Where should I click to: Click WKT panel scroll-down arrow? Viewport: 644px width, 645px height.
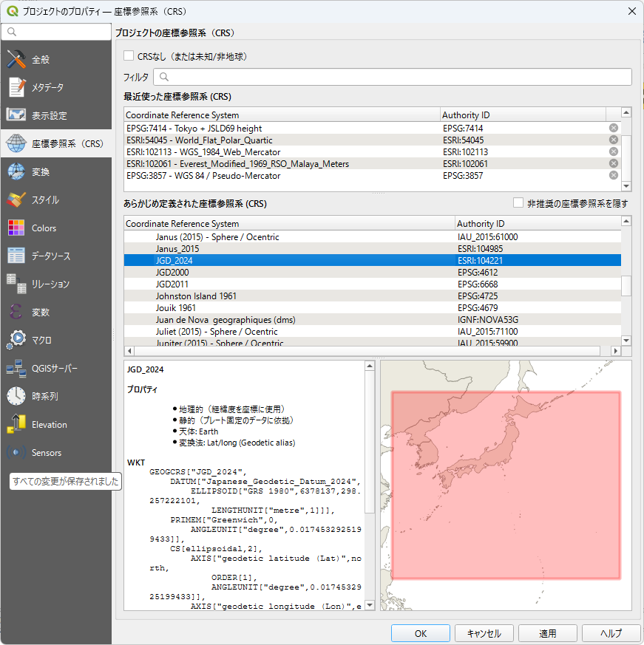[370, 605]
